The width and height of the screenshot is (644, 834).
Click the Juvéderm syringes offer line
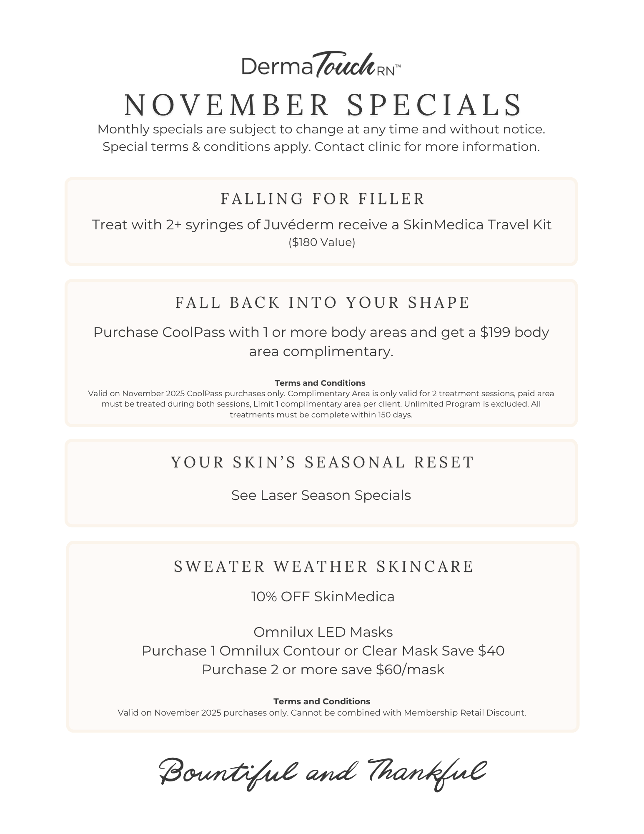click(321, 224)
